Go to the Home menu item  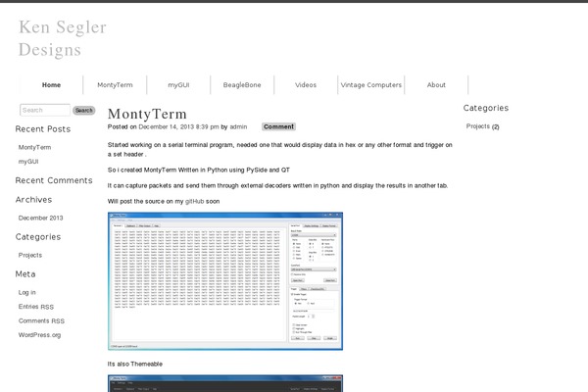51,85
